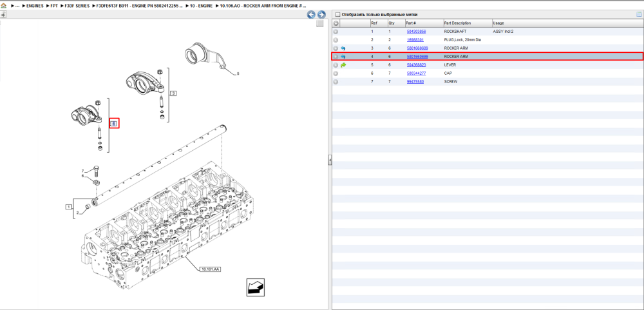Open part number 16988301 link

click(x=415, y=40)
